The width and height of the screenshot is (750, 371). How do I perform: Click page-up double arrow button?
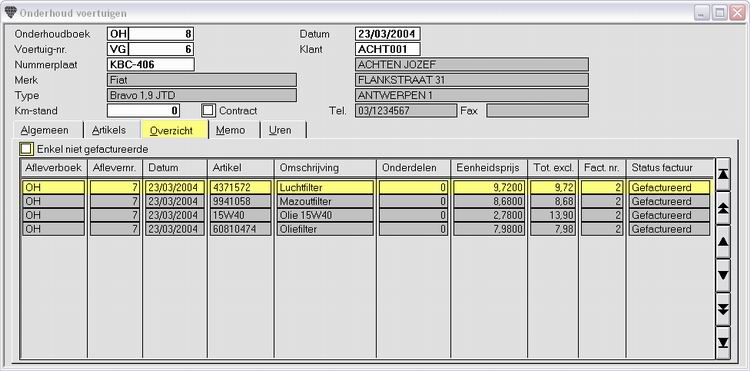click(723, 207)
